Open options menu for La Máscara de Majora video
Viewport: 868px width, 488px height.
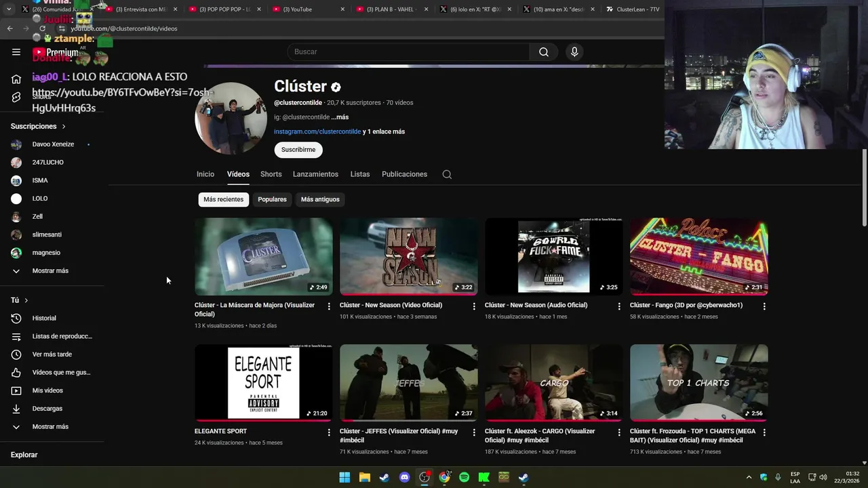329,306
